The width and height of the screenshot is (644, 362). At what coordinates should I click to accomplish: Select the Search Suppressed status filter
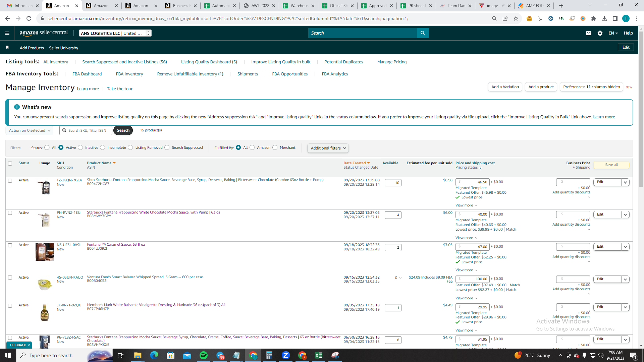coord(167,147)
